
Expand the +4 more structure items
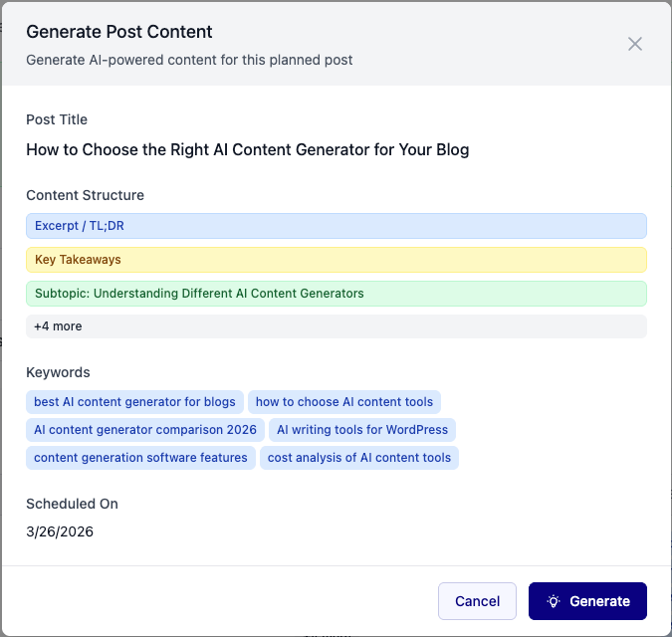click(x=336, y=326)
